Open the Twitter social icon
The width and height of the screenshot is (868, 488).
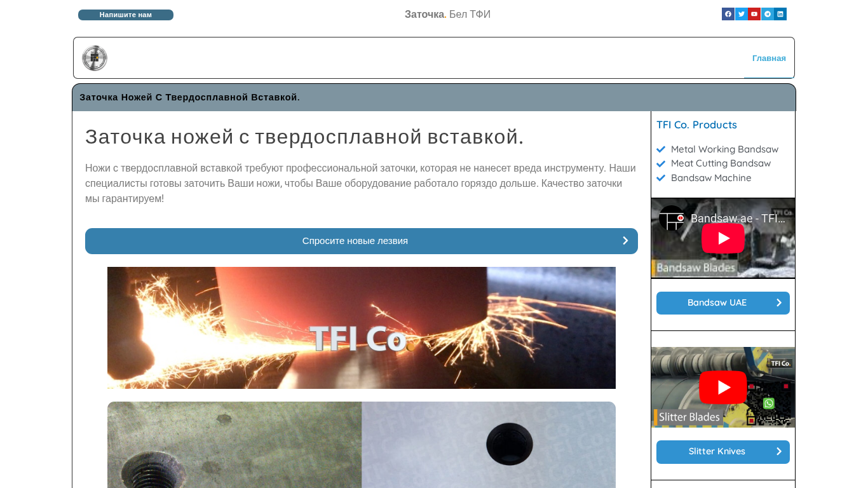[742, 14]
